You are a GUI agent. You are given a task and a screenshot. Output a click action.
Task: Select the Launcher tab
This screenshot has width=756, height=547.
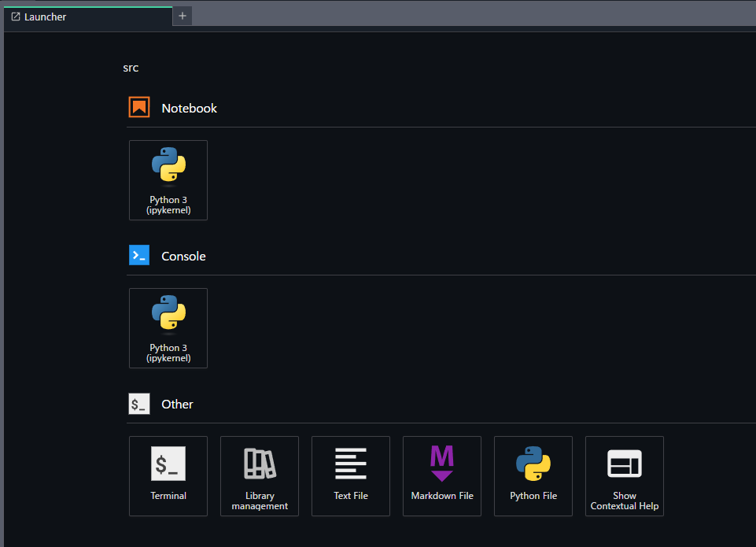[x=88, y=17]
